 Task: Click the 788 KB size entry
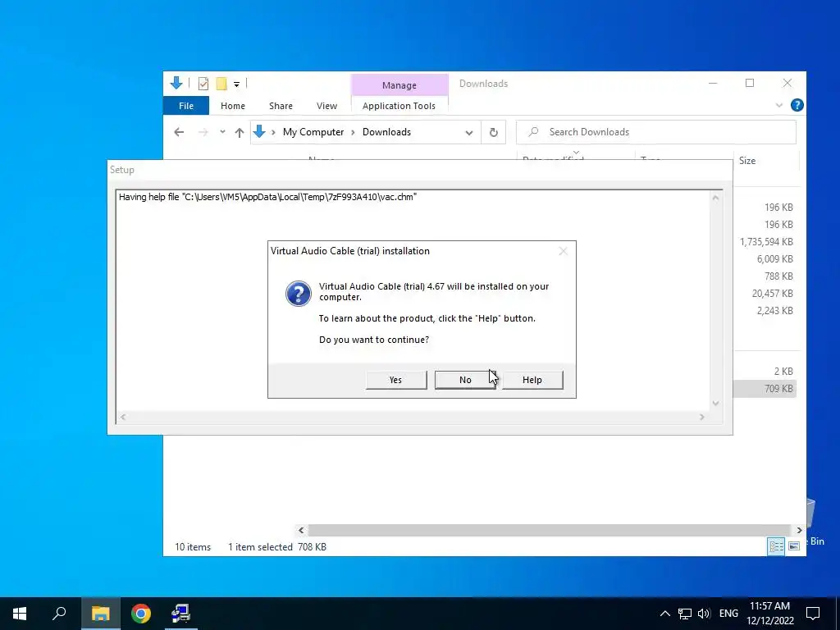(778, 276)
